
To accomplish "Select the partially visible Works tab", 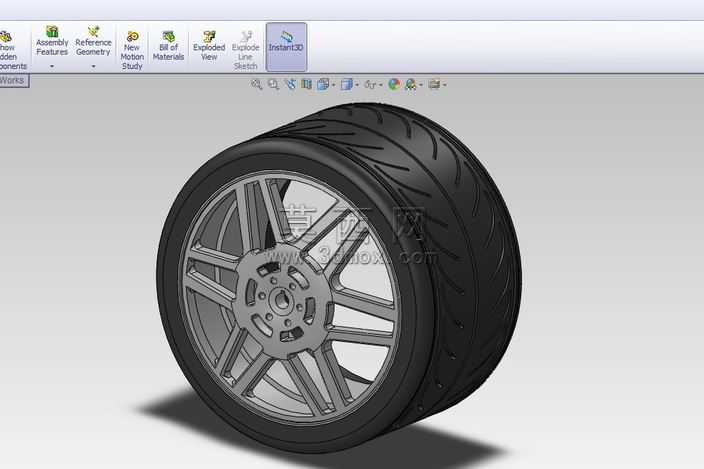I will click(14, 81).
